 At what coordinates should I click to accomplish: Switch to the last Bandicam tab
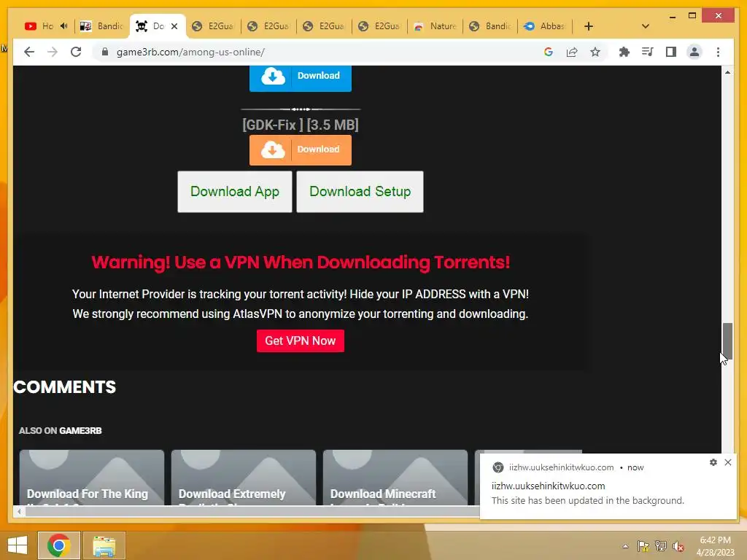coord(490,26)
